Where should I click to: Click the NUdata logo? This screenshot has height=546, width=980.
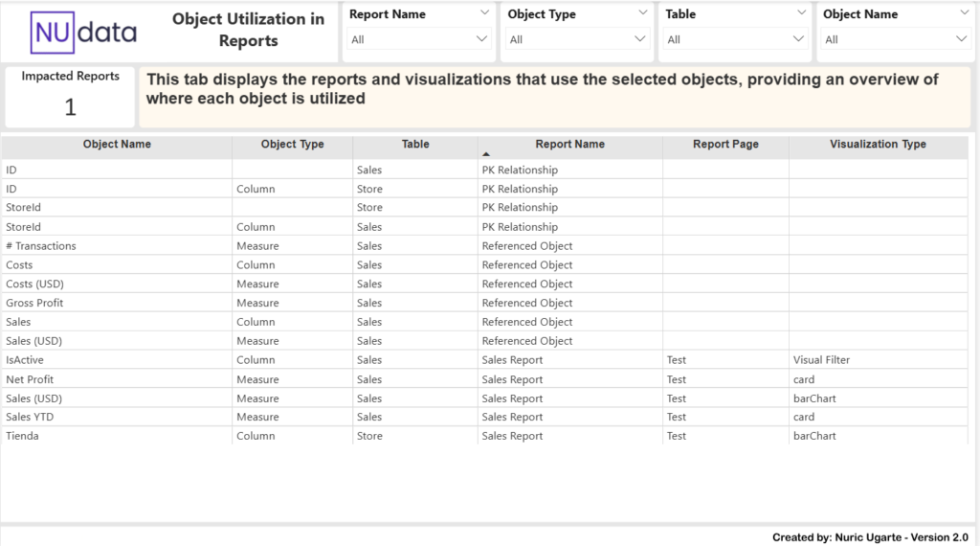(84, 33)
